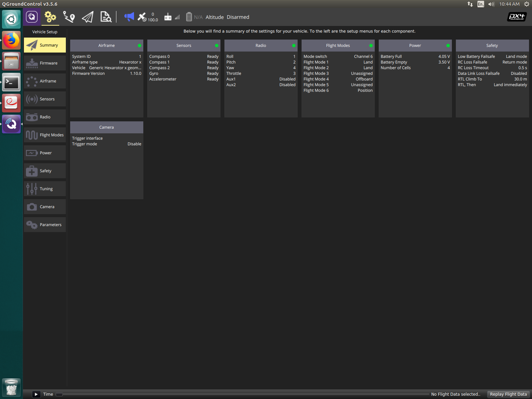This screenshot has width=532, height=399.
Task: Select the Accelerometer Ready row
Action: tap(184, 79)
